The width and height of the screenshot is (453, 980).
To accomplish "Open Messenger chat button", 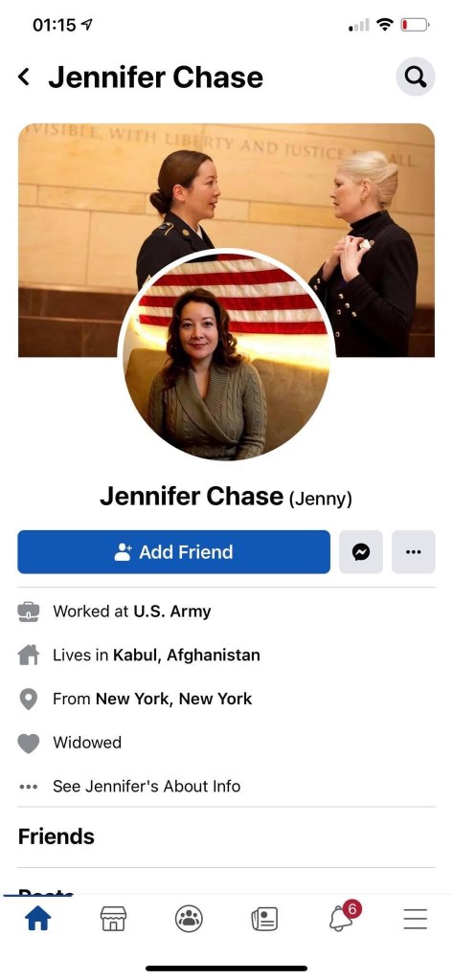I will click(x=361, y=552).
